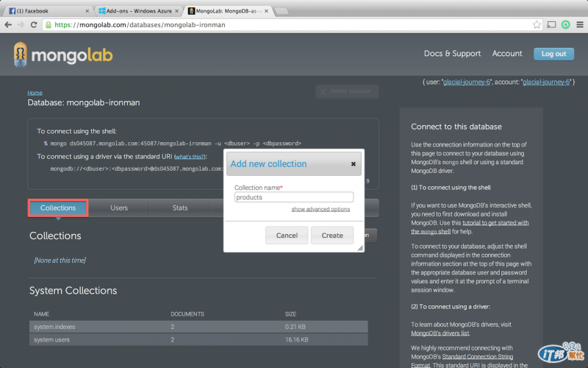Click the Delete database button
This screenshot has width=588, height=368.
coord(347,91)
